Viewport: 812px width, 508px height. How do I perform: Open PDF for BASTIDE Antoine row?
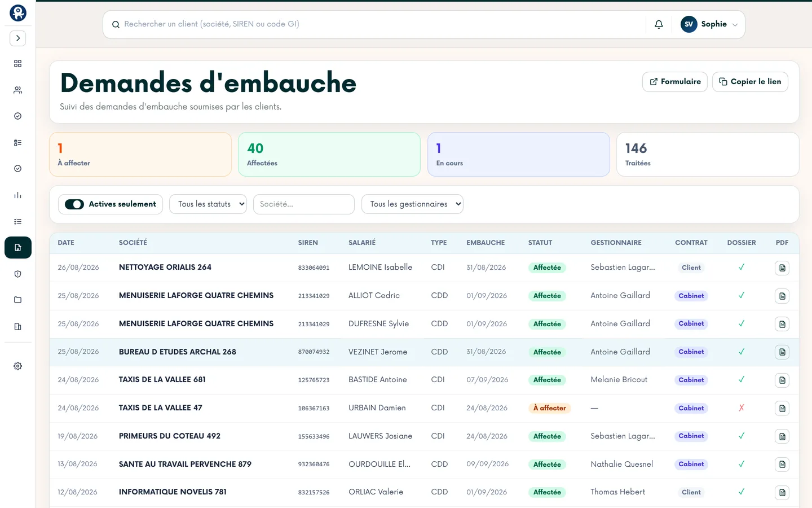(782, 380)
